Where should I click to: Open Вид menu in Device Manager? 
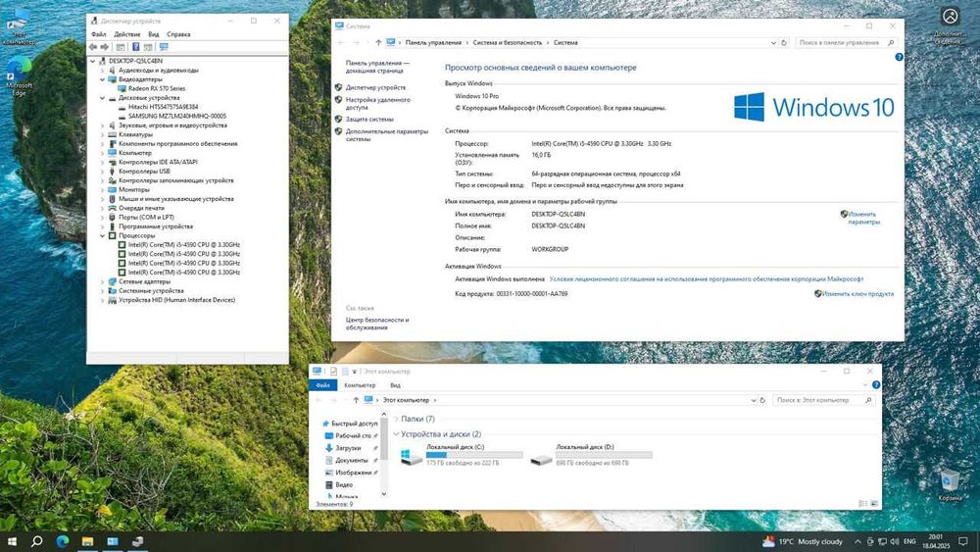[154, 34]
